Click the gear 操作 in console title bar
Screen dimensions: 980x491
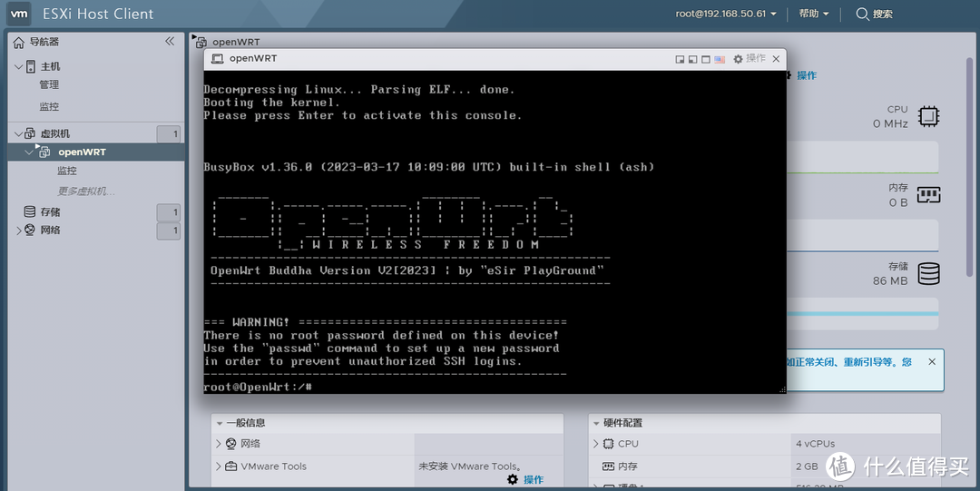(x=750, y=59)
